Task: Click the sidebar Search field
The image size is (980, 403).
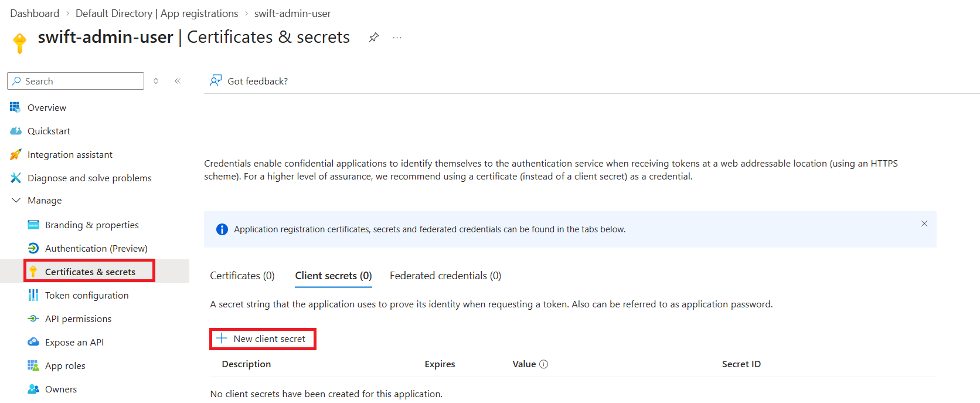Action: (76, 81)
